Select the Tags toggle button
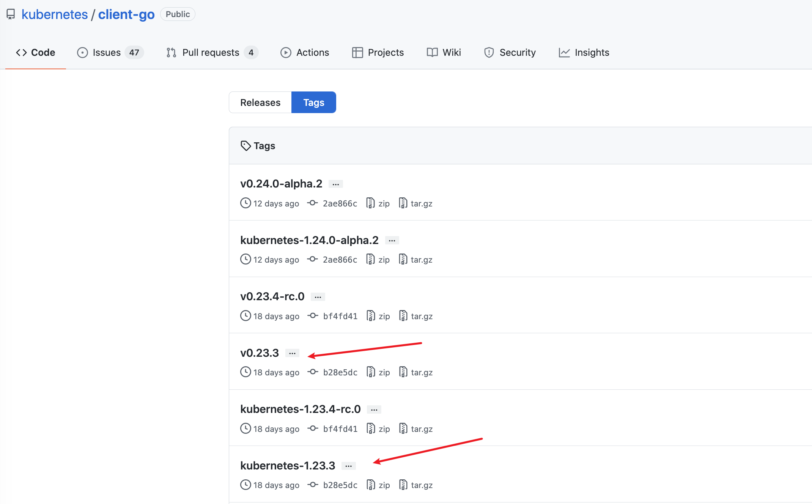 click(x=313, y=102)
